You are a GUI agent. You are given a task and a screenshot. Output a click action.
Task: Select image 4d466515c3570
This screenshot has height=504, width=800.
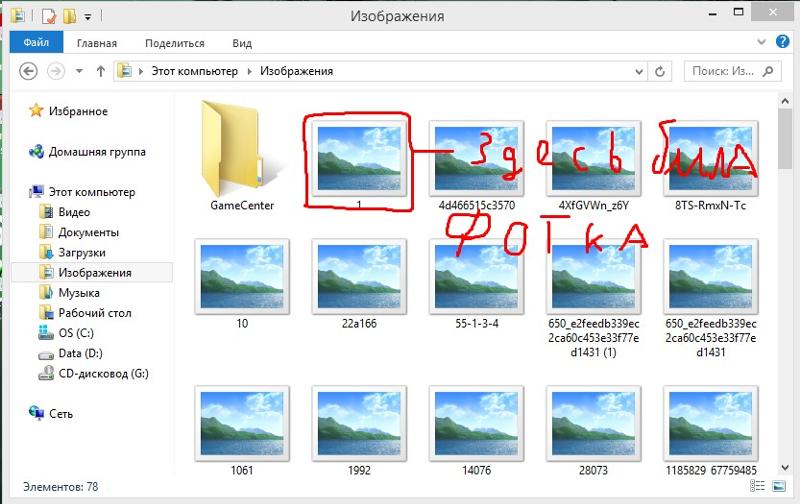477,164
